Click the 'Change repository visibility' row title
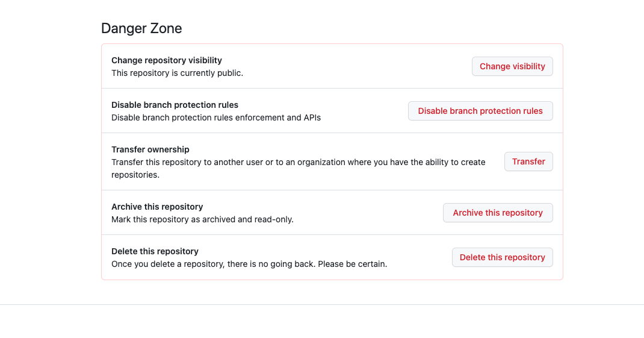 tap(167, 60)
